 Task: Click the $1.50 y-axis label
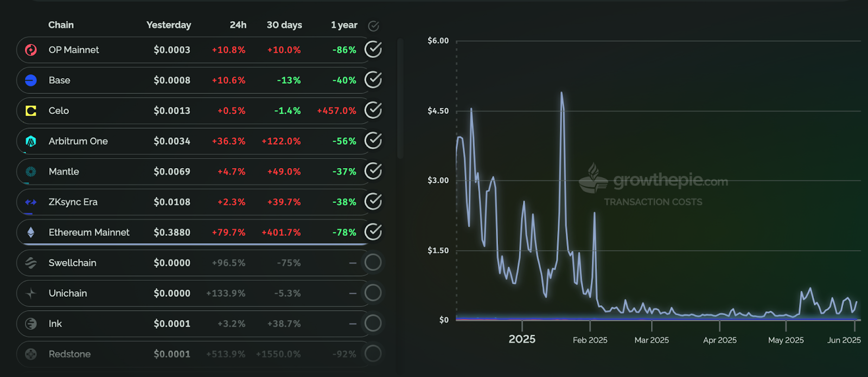(438, 250)
